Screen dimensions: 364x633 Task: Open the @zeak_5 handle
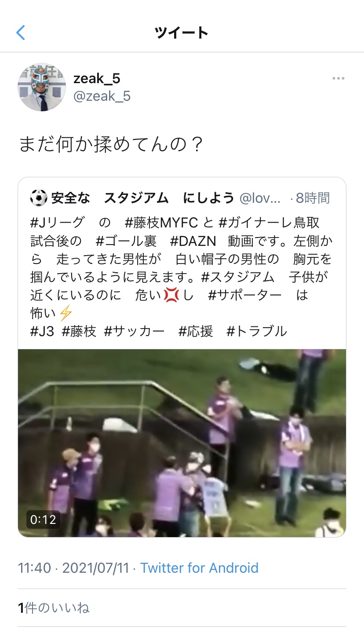[102, 96]
